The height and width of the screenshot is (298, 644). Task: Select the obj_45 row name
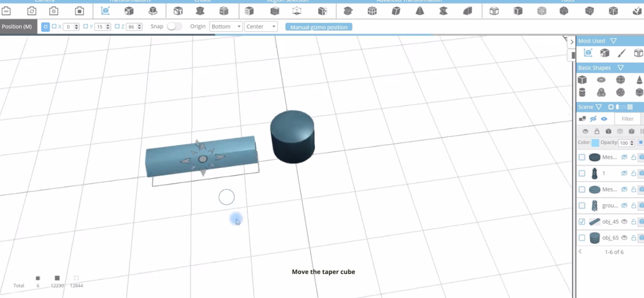tap(611, 221)
